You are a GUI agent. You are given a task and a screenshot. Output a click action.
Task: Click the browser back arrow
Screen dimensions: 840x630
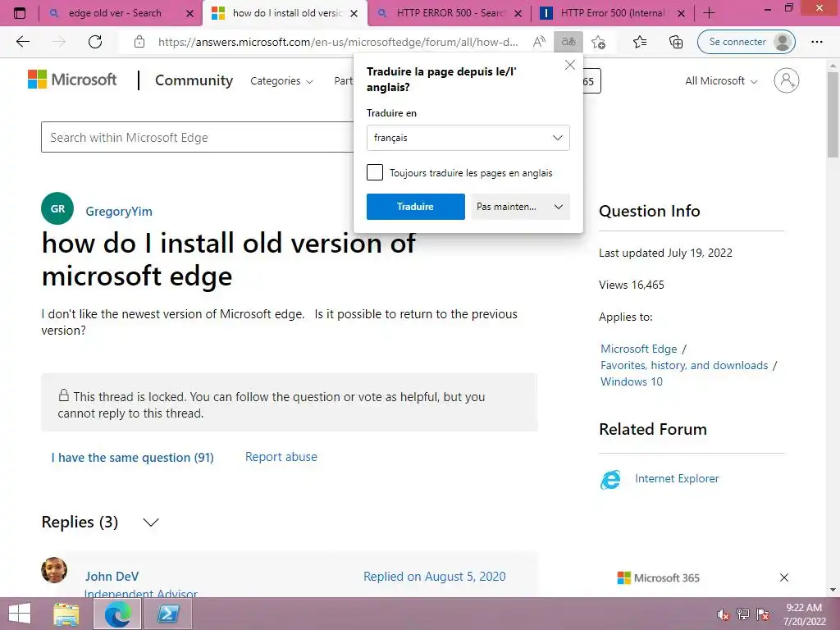22,42
